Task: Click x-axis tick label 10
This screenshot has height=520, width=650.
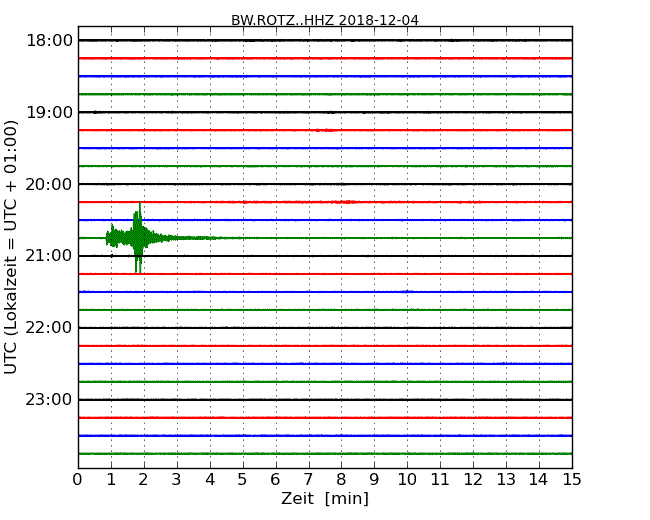Action: (x=407, y=480)
